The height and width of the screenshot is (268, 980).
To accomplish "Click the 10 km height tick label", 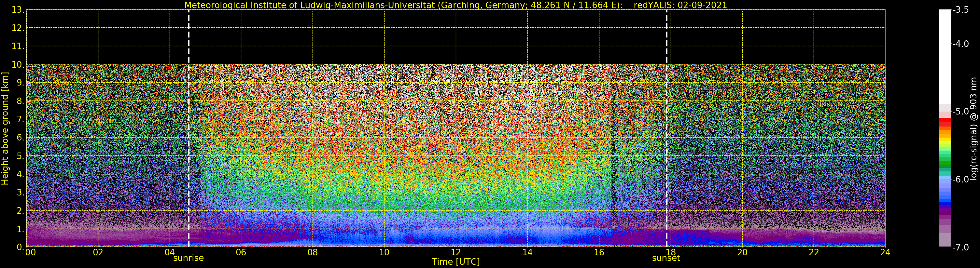I will 18,65.
